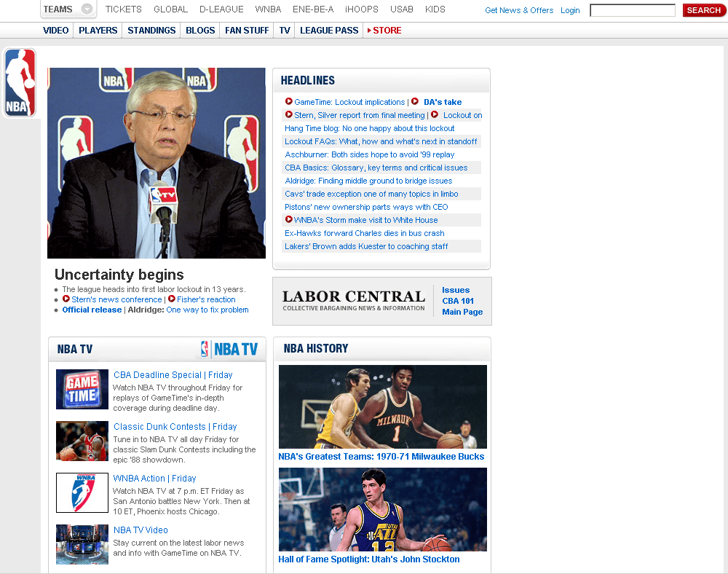Go to WNBA site
This screenshot has width=728, height=574.
coord(268,9)
